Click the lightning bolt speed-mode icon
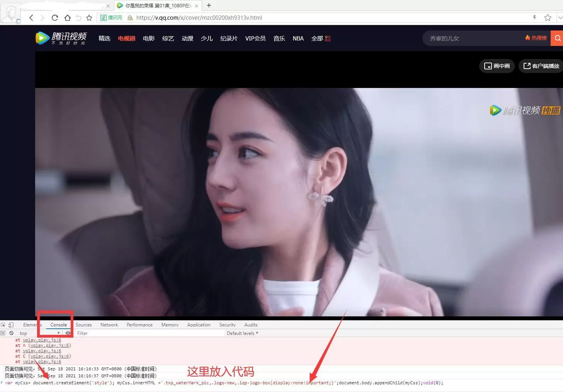This screenshot has height=392, width=563. pyautogui.click(x=535, y=17)
